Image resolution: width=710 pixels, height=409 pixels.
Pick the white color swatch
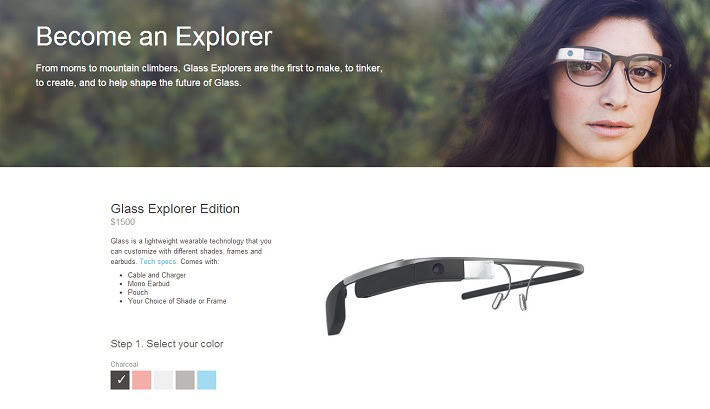[163, 380]
